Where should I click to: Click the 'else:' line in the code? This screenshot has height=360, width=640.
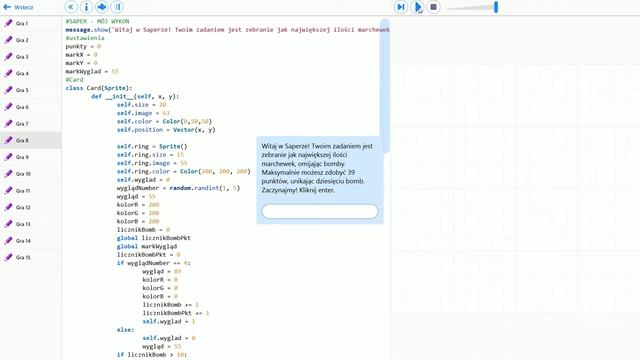coord(125,330)
